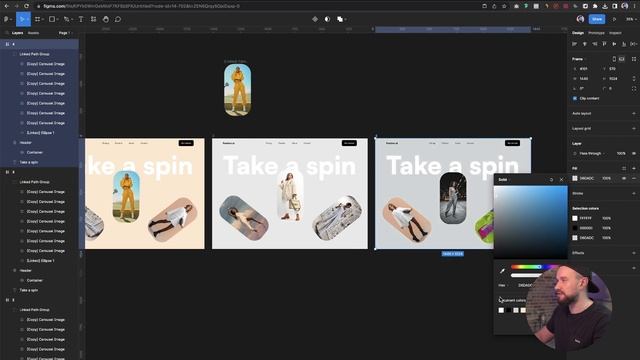This screenshot has width=640, height=360.
Task: Open the Frame type dropdown
Action: [x=578, y=59]
